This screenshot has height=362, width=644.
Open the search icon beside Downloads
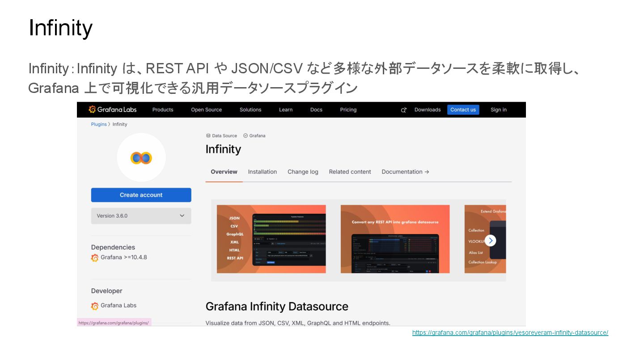[x=403, y=110]
